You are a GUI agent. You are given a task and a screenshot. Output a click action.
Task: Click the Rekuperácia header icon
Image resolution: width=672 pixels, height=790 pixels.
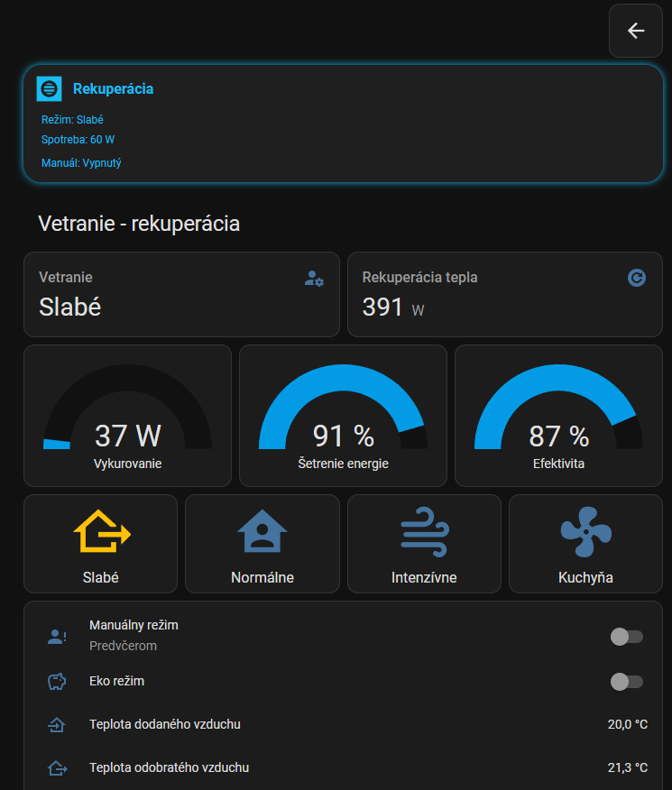[49, 88]
